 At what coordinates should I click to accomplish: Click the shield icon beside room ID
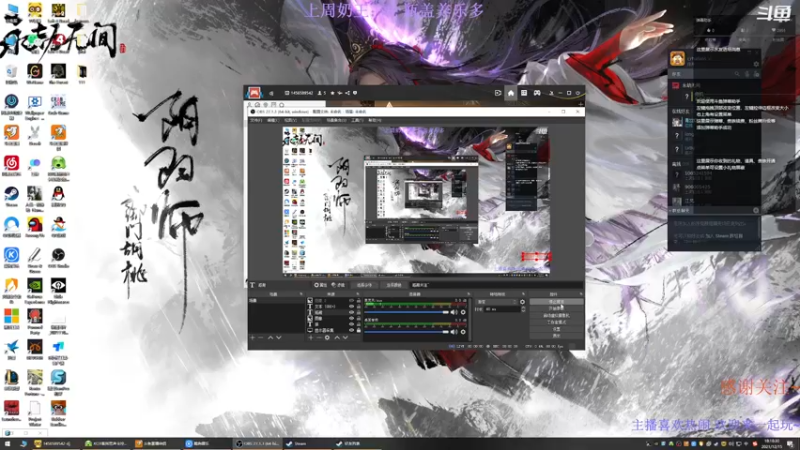point(355,93)
